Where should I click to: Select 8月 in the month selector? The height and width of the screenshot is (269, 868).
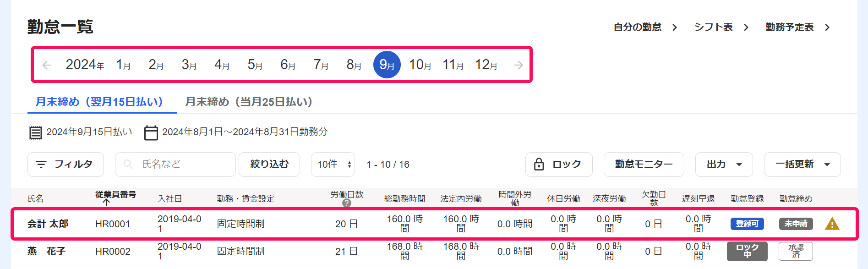[x=354, y=65]
